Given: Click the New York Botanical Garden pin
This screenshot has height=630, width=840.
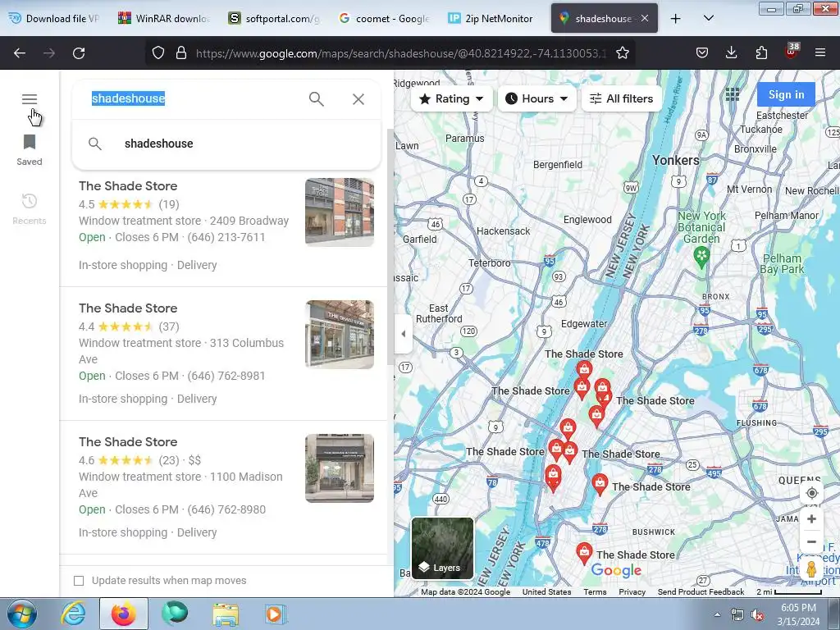Looking at the screenshot, I should 701,256.
